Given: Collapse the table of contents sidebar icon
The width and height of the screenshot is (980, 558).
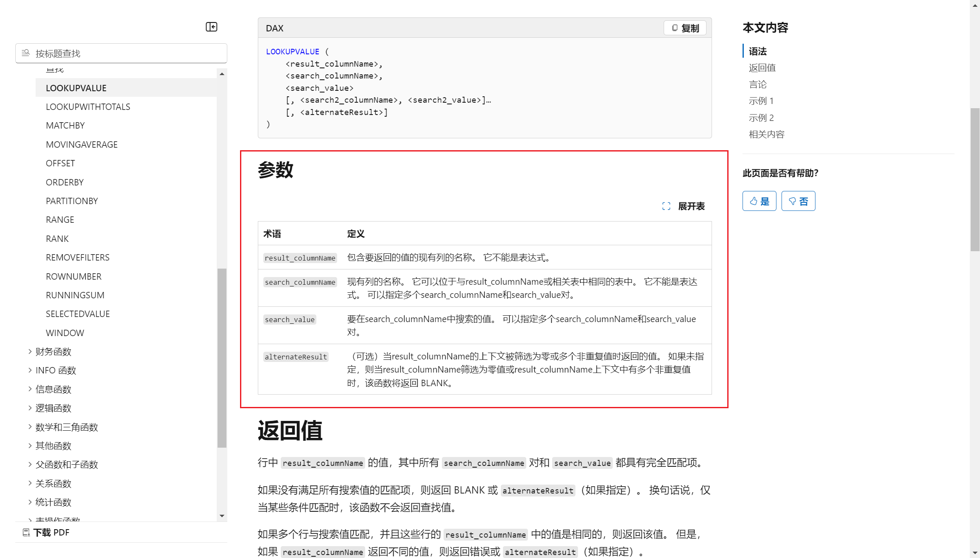Looking at the screenshot, I should click(211, 27).
